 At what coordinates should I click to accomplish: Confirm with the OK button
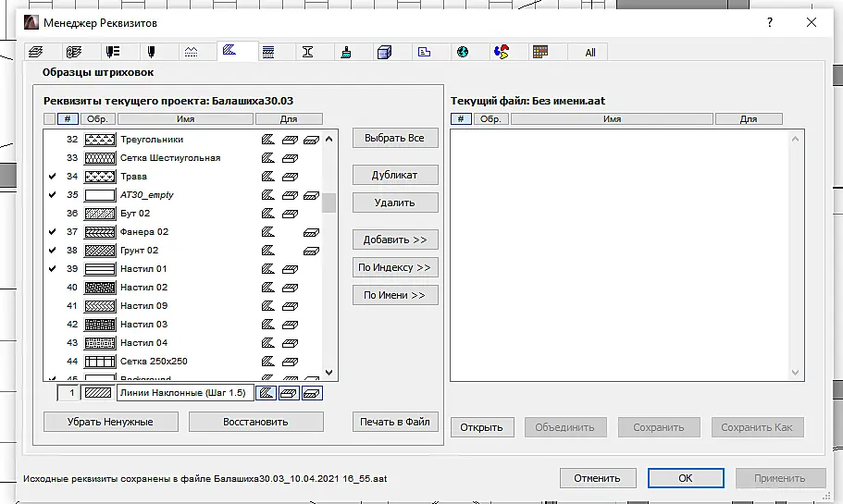click(686, 478)
